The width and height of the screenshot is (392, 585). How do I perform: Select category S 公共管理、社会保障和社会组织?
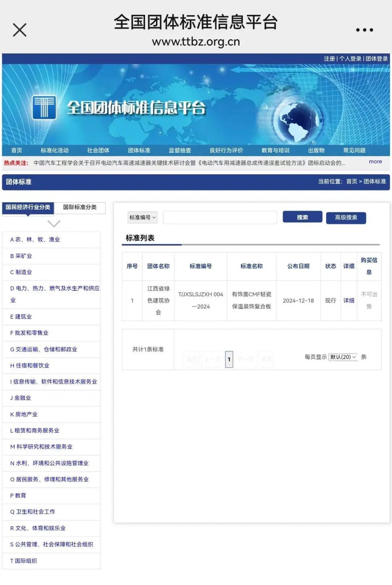point(51,544)
